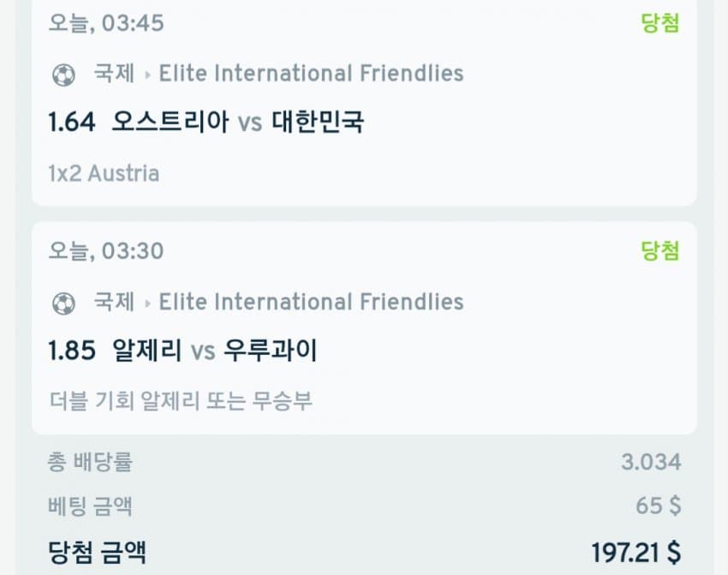This screenshot has height=575, width=728.
Task: Tap the 1.85 odds value
Action: coord(71,350)
